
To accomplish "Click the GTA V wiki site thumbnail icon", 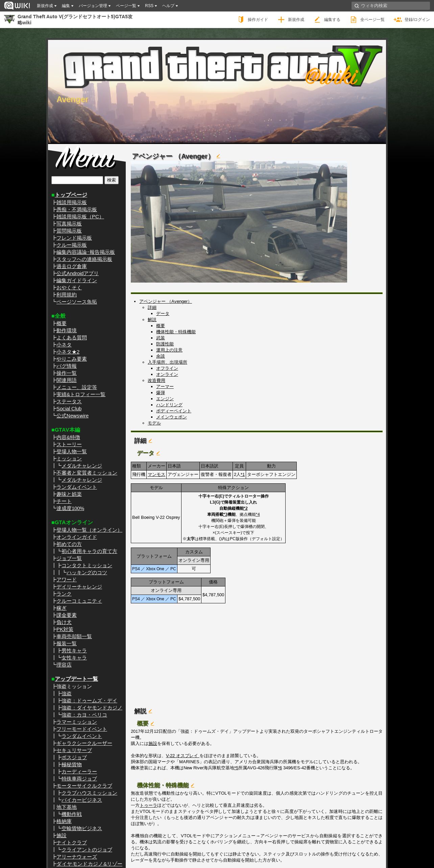I will point(9,19).
